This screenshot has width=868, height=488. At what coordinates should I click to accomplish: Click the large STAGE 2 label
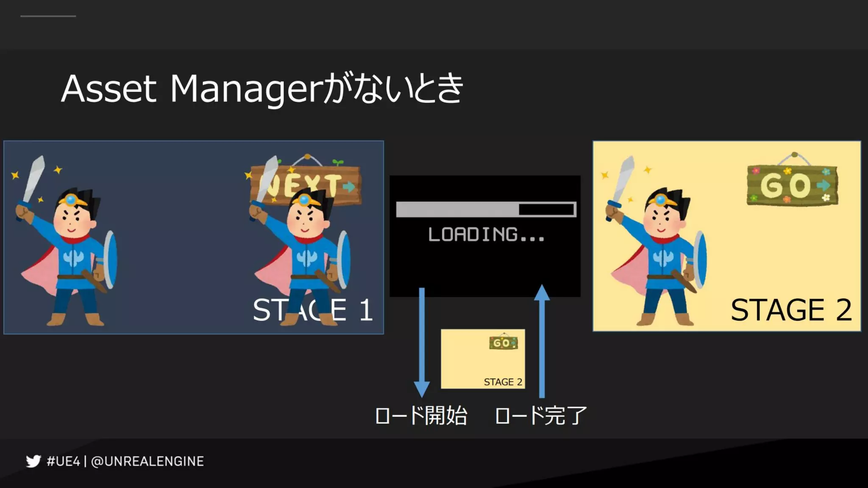[791, 310]
